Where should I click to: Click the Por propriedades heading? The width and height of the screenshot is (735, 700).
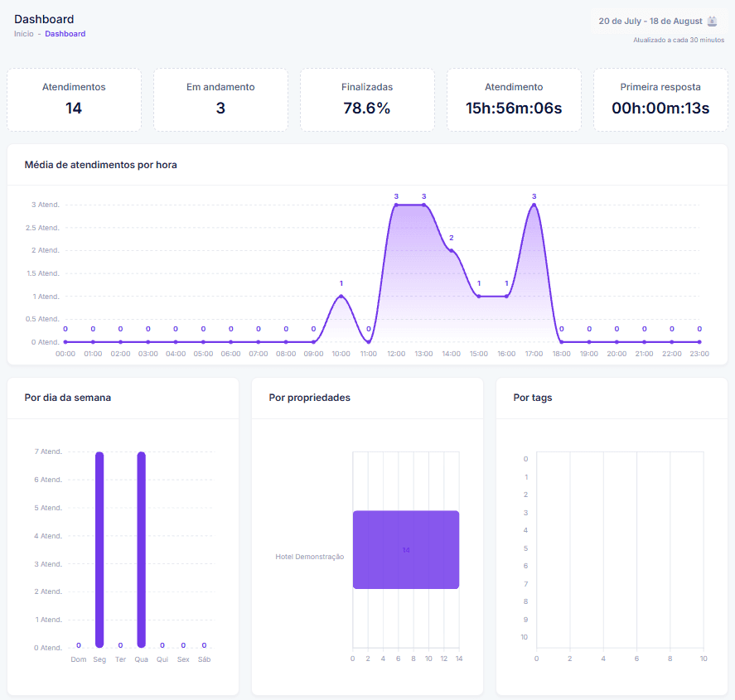tap(310, 398)
